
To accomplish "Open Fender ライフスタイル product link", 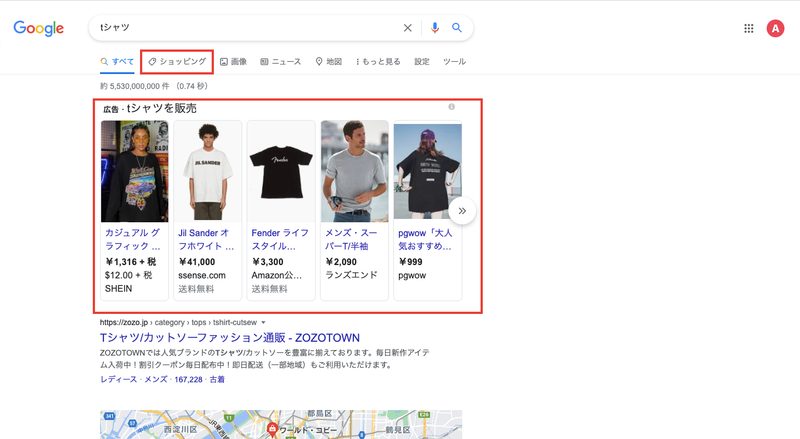I will [280, 239].
